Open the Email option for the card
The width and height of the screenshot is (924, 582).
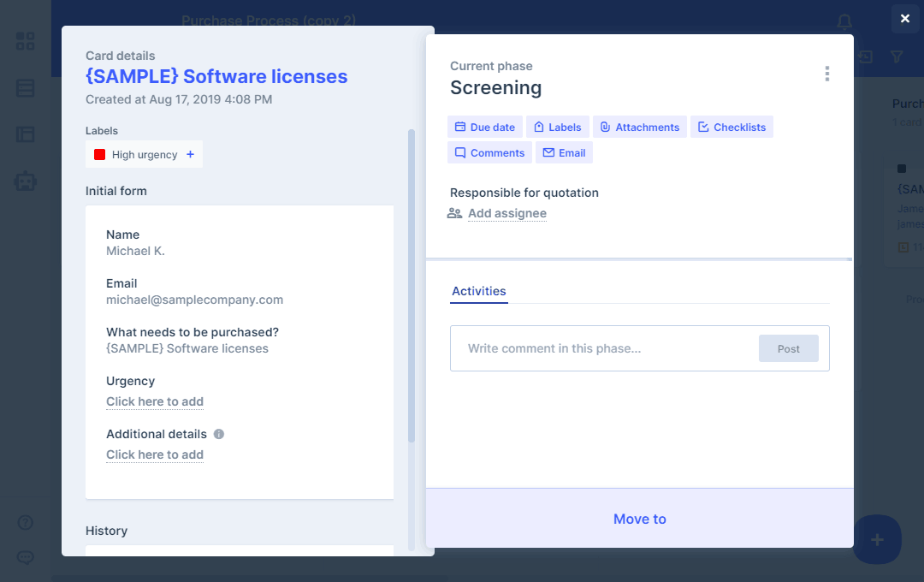pyautogui.click(x=564, y=153)
